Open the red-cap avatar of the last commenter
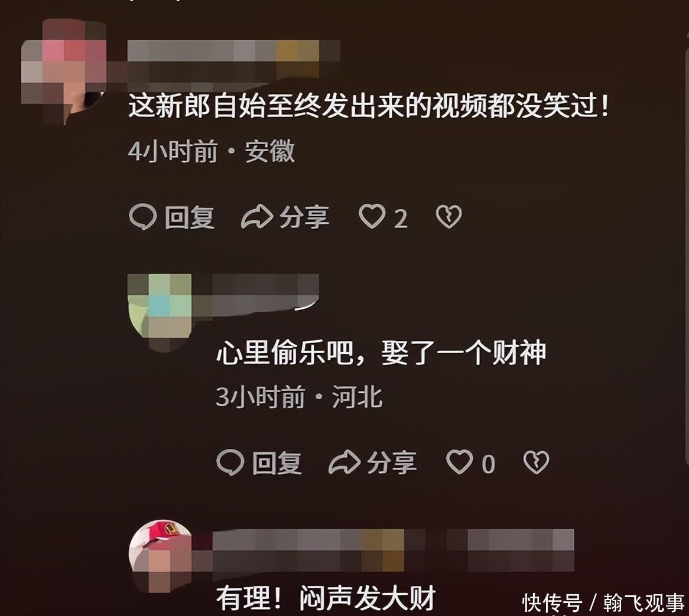This screenshot has height=616, width=689. (x=161, y=555)
